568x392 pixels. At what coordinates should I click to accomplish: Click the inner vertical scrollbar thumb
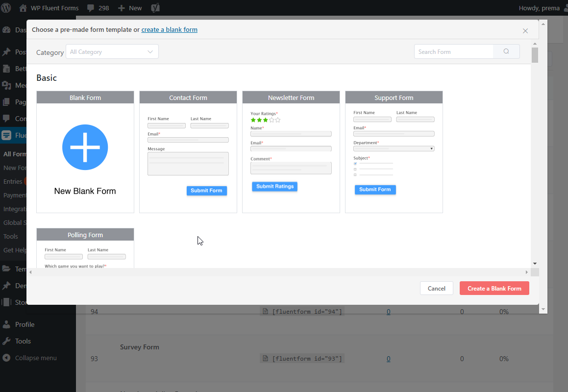tap(535, 55)
